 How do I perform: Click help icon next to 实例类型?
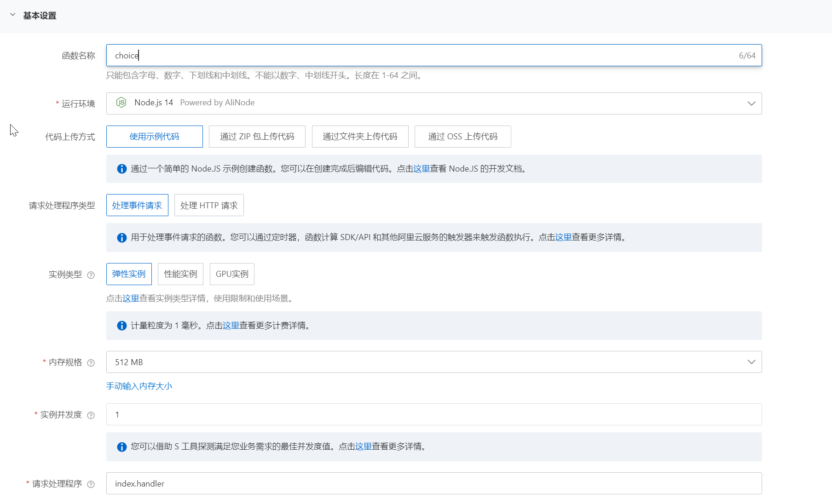coord(91,275)
